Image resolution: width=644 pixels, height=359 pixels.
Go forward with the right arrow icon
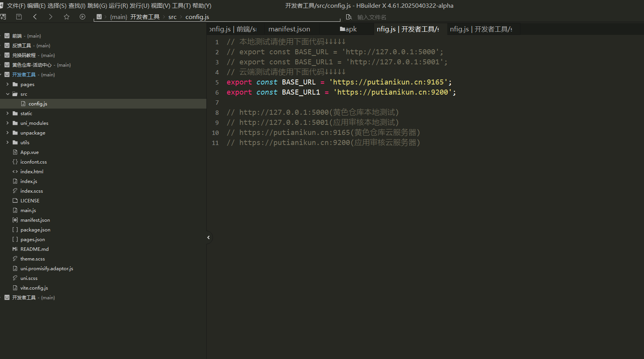[x=51, y=17]
